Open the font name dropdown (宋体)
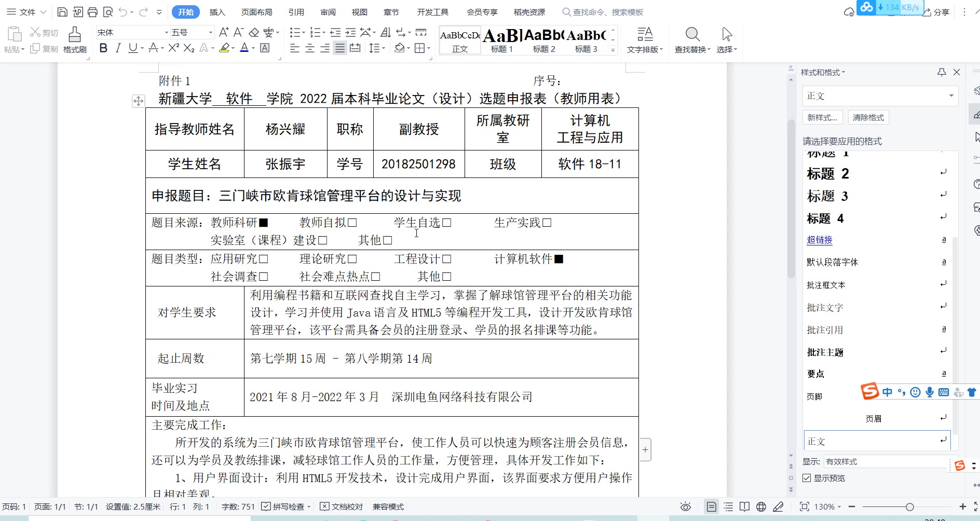The width and height of the screenshot is (980, 521). click(x=167, y=32)
